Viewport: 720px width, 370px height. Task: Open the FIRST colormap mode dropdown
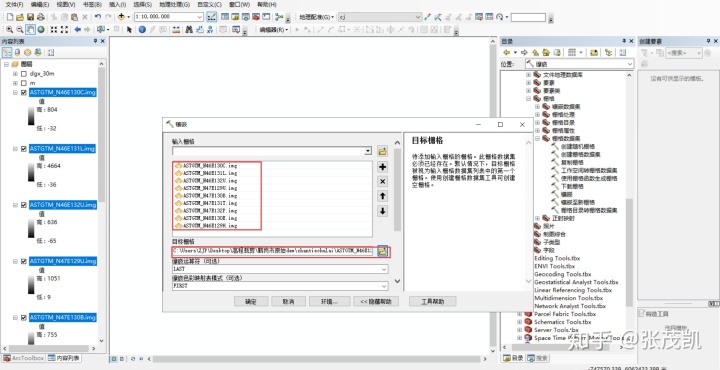[x=384, y=286]
